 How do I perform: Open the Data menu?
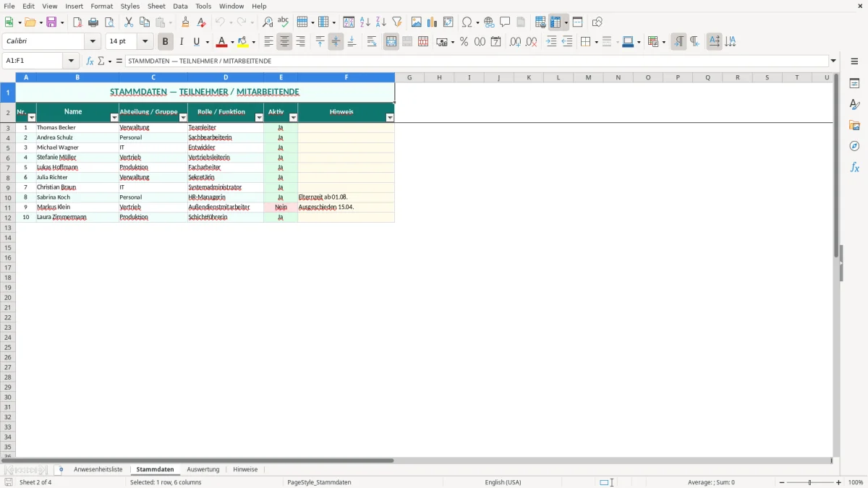(180, 6)
